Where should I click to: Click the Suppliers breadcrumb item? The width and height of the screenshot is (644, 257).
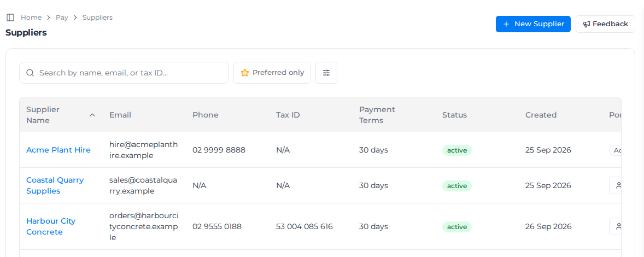[x=97, y=17]
